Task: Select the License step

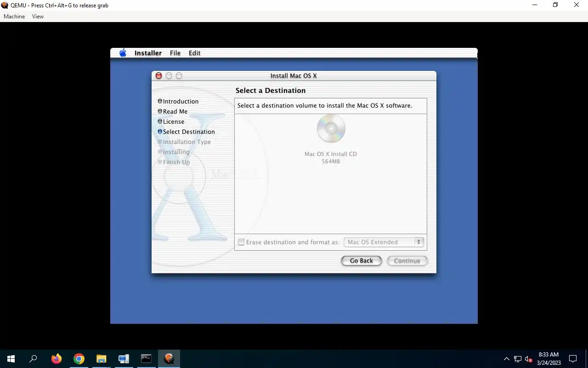Action: tap(171, 121)
